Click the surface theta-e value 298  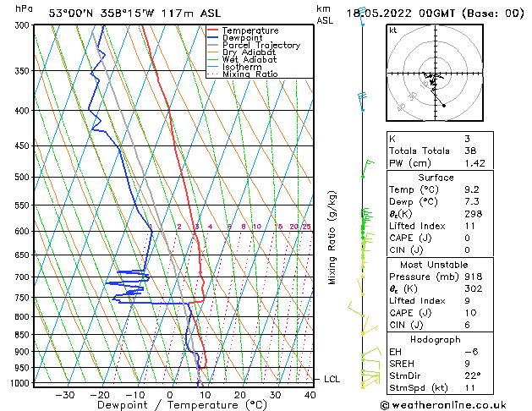coord(474,214)
